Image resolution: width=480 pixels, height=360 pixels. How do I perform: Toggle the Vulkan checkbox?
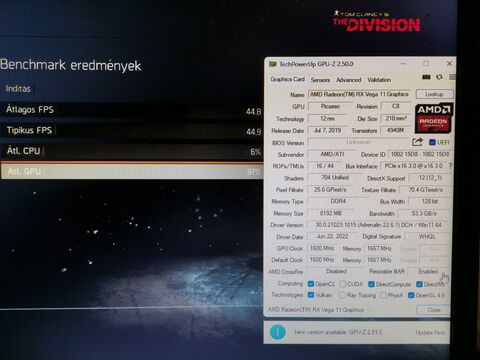coord(311,295)
